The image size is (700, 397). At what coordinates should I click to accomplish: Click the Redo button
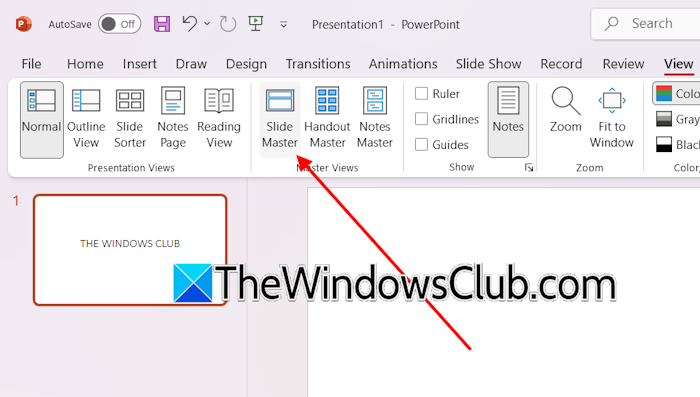228,24
